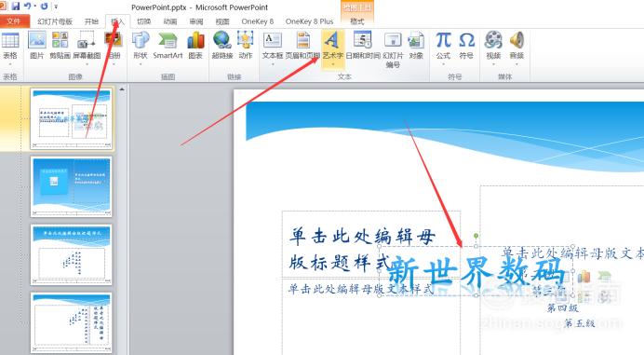Switch to the 切换 tab
This screenshot has width=644, height=355.
click(x=143, y=21)
